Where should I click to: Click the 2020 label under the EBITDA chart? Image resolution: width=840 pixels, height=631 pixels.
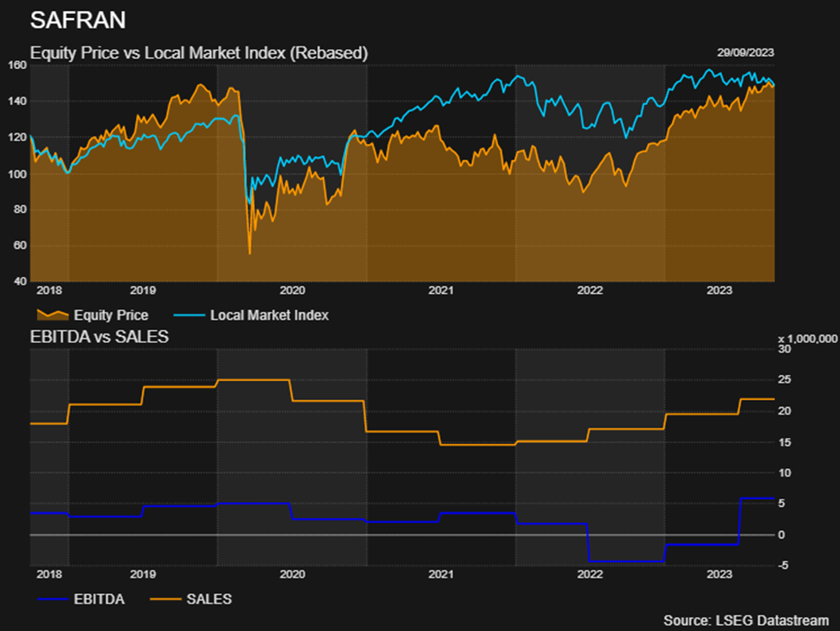click(x=293, y=575)
